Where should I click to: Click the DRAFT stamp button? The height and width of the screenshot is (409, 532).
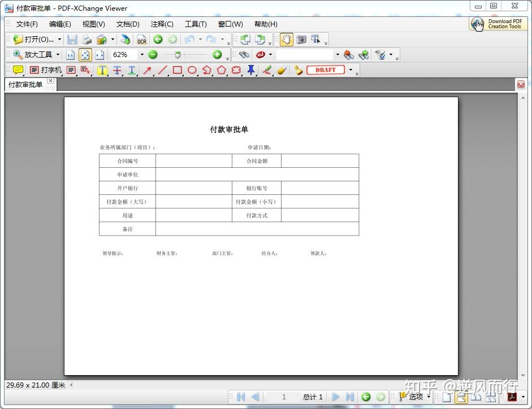coord(326,70)
